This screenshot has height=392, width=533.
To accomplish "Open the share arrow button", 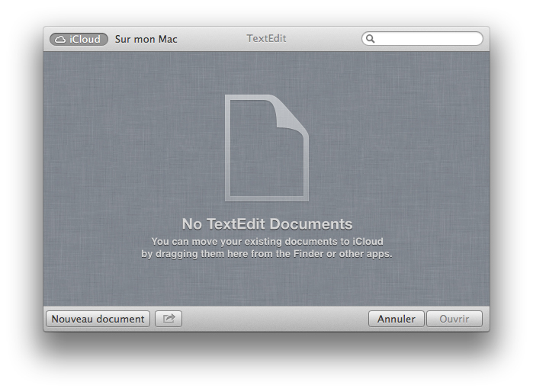I will [169, 319].
